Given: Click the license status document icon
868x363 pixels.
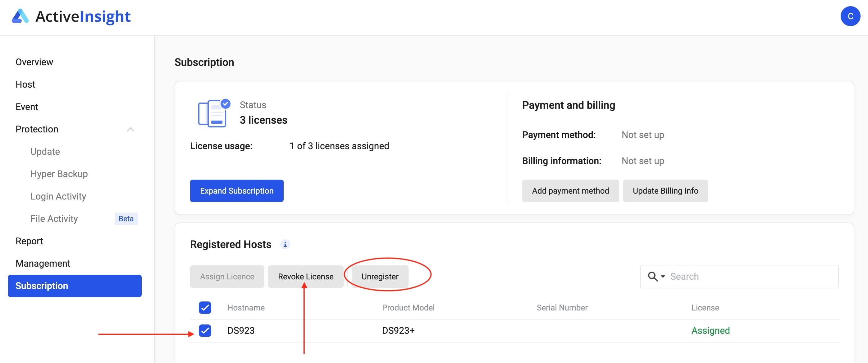Looking at the screenshot, I should (x=213, y=113).
